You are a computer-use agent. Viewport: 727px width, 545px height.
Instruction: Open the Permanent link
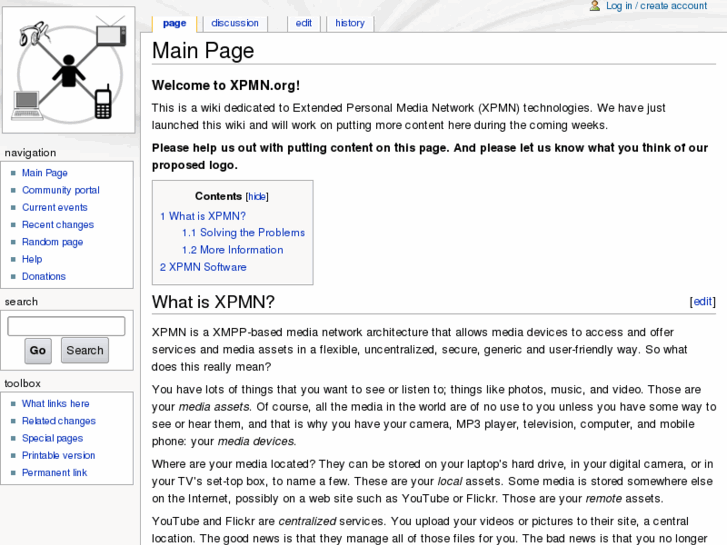55,472
